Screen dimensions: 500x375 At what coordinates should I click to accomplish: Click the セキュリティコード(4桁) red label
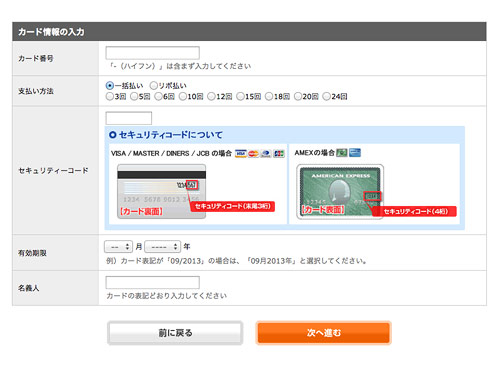(415, 211)
